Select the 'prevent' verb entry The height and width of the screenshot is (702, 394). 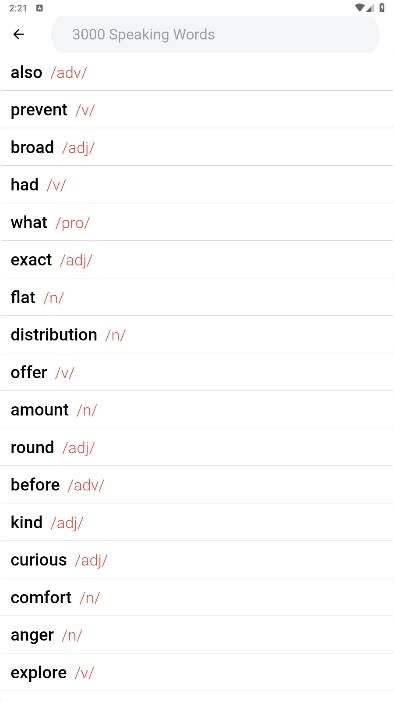pos(197,110)
